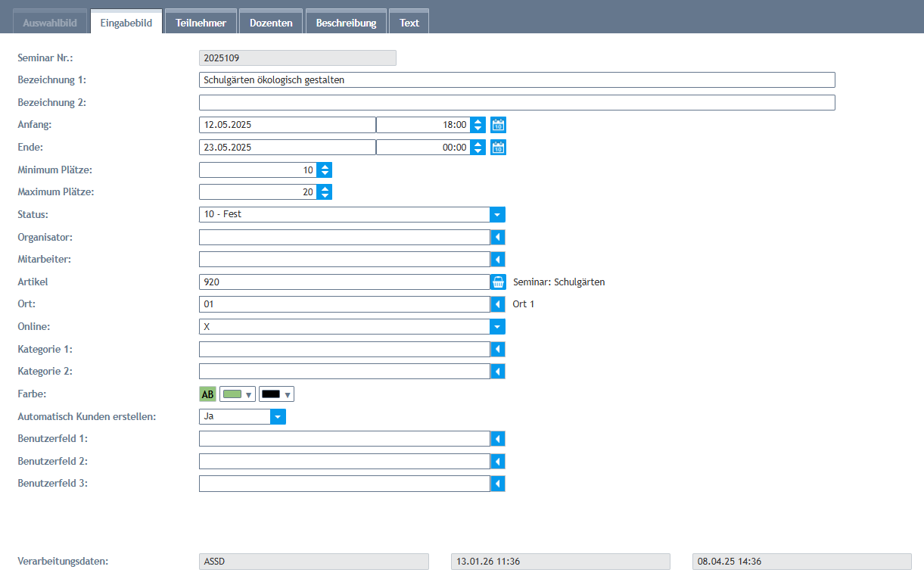Click the Artikel basket lookup icon

(498, 282)
